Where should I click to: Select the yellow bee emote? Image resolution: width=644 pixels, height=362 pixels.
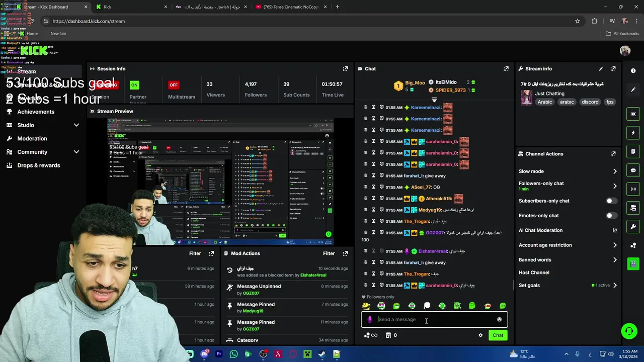tap(366, 306)
